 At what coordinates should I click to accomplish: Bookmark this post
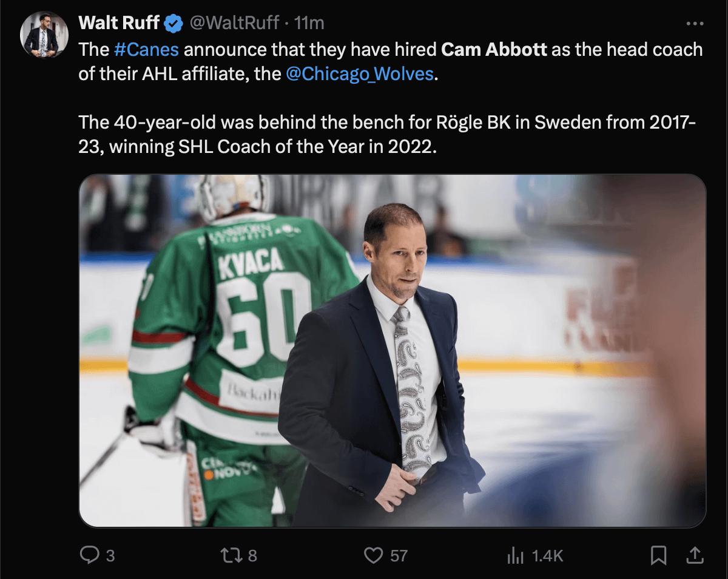tap(658, 555)
